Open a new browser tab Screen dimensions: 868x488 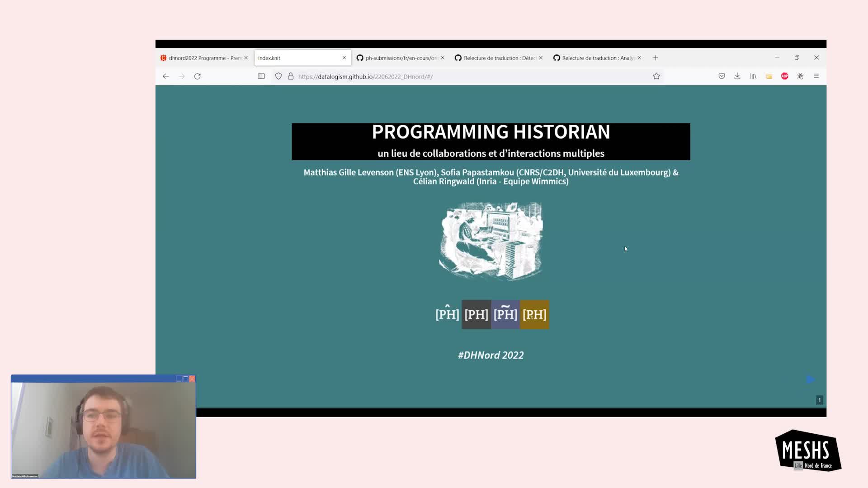click(x=656, y=58)
